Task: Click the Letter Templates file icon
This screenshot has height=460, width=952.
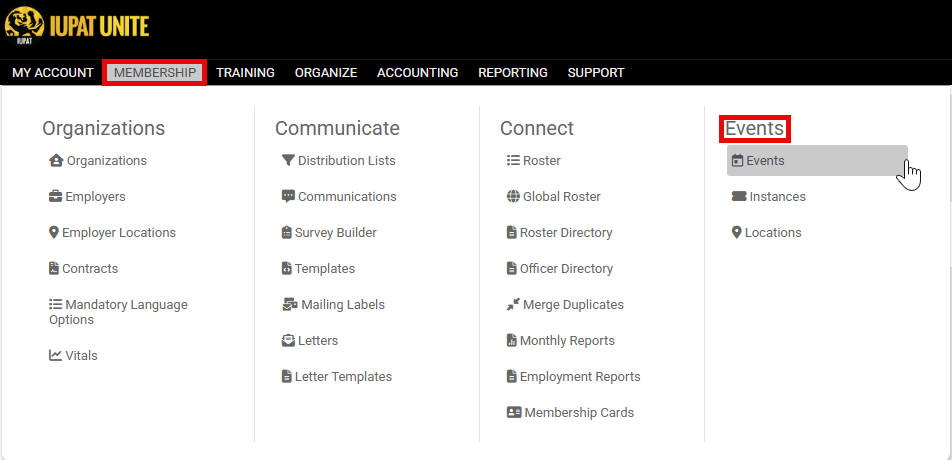Action: 287,376
